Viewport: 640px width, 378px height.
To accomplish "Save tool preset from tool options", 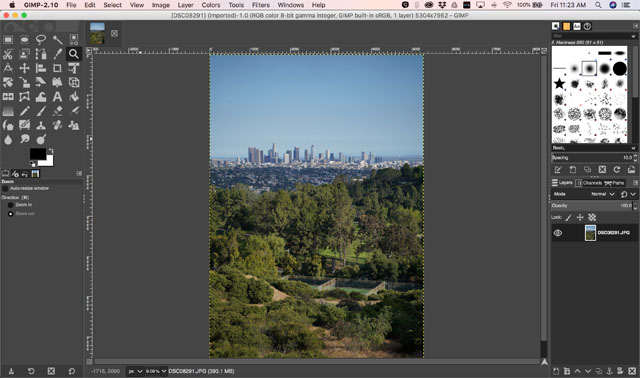I will (11, 371).
